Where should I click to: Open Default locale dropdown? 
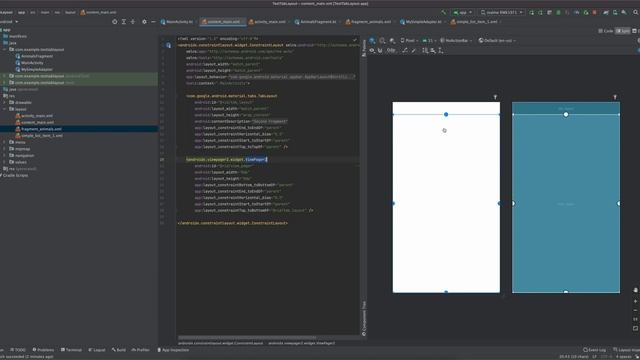point(497,40)
